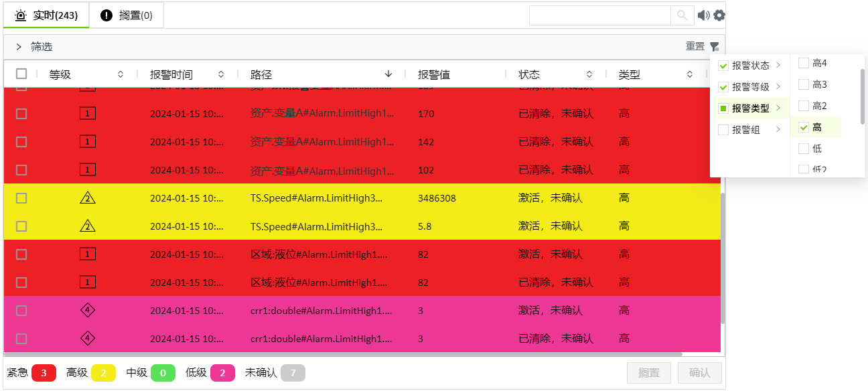Check the 高4 alarm type option
Screen dimensions: 868x391
pyautogui.click(x=804, y=63)
